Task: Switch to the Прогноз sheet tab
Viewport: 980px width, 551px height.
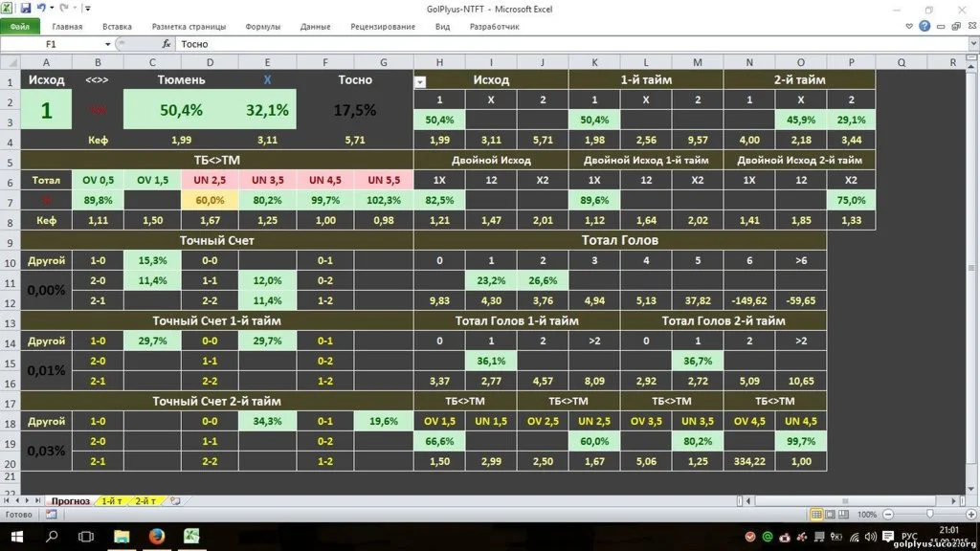Action: pos(70,501)
